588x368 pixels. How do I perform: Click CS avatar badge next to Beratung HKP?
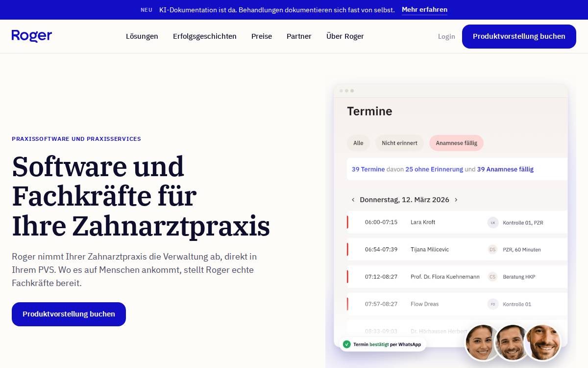click(492, 277)
